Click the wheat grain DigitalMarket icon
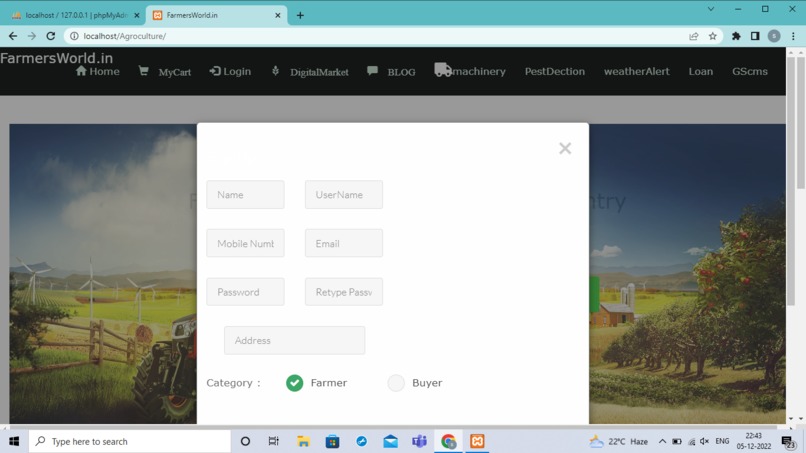 (276, 71)
